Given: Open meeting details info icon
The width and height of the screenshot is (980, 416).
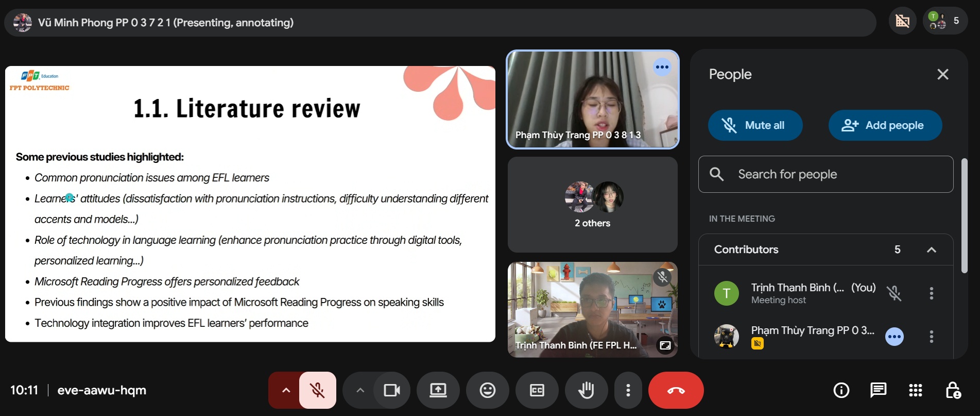Looking at the screenshot, I should (841, 390).
